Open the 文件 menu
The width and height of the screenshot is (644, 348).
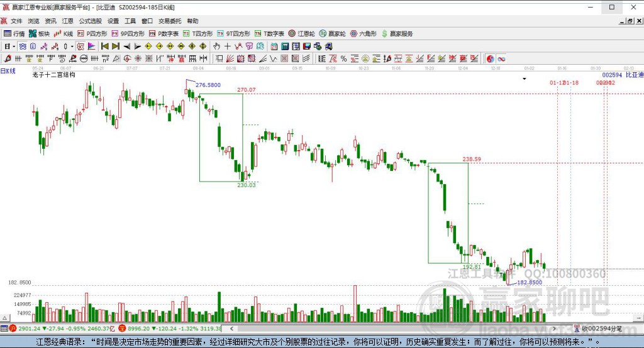coord(16,21)
